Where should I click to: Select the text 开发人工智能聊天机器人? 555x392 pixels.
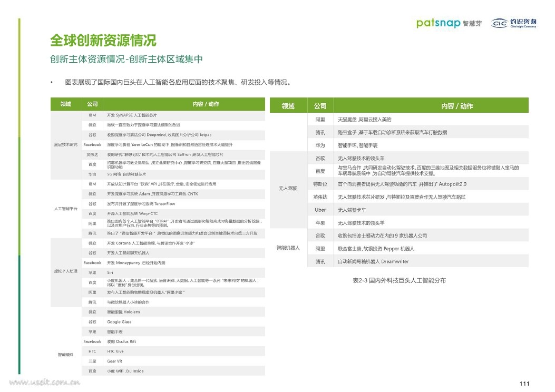pos(128,253)
